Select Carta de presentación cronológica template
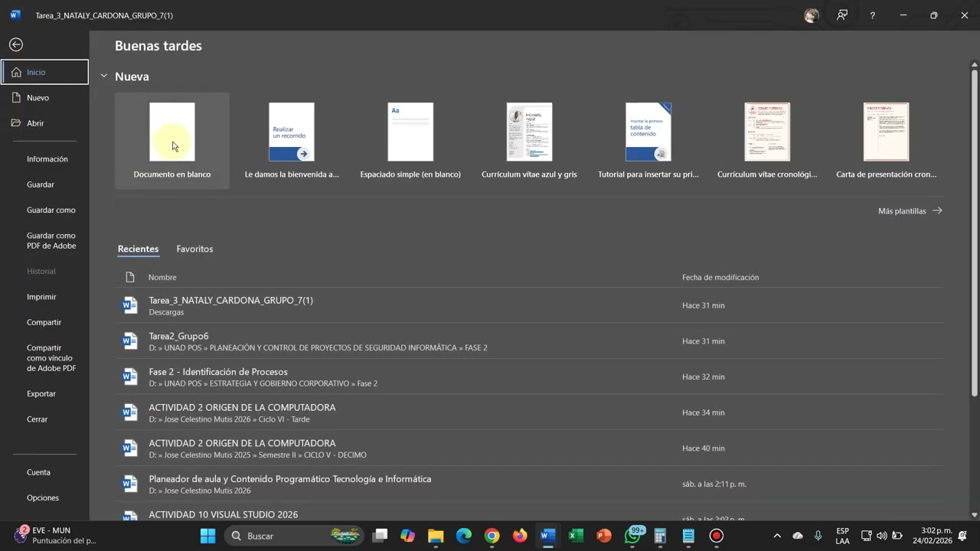Image resolution: width=980 pixels, height=551 pixels. click(886, 141)
